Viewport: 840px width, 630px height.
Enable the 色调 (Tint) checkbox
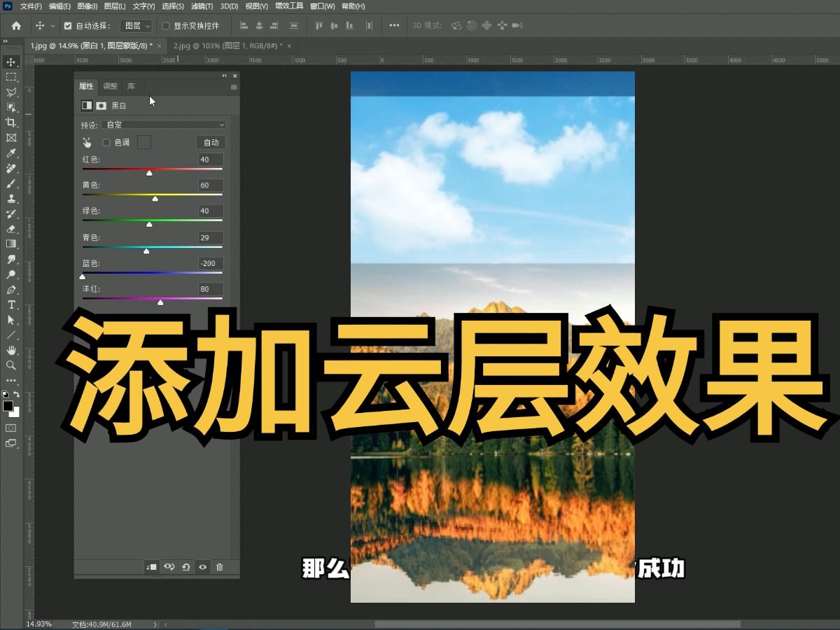click(x=106, y=142)
